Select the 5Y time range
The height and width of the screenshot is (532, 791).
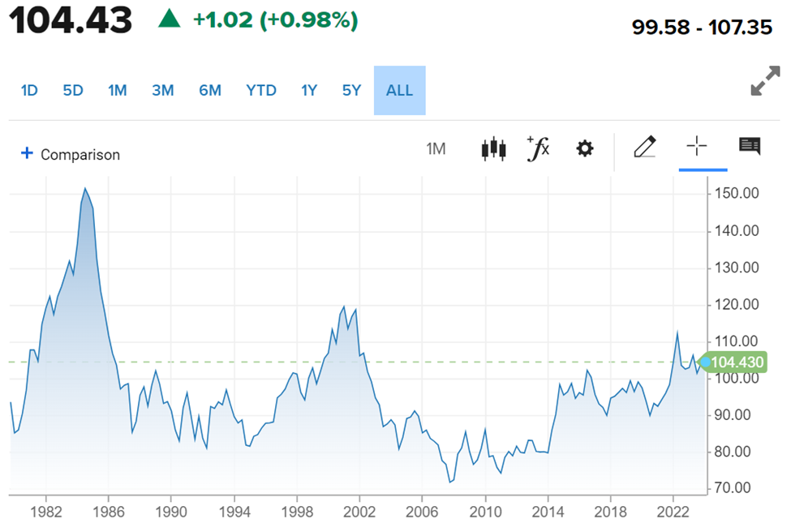tap(351, 90)
